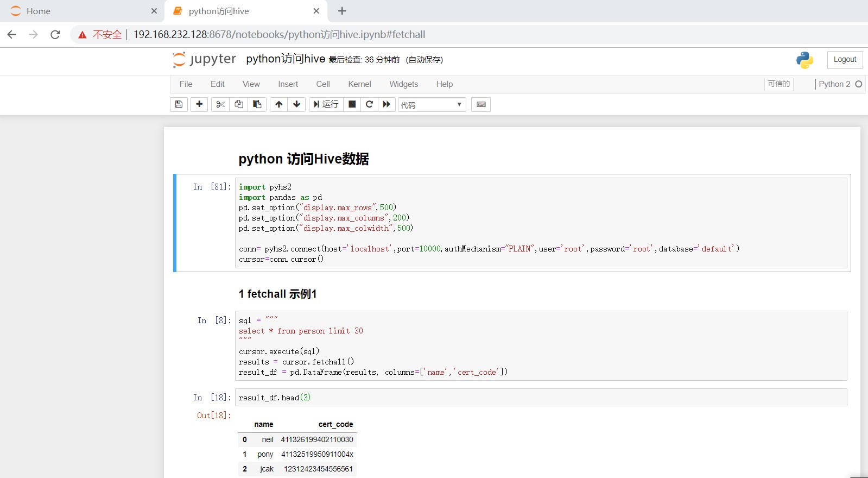Click the In [81] prompt label
868x478 pixels.
[x=212, y=187]
